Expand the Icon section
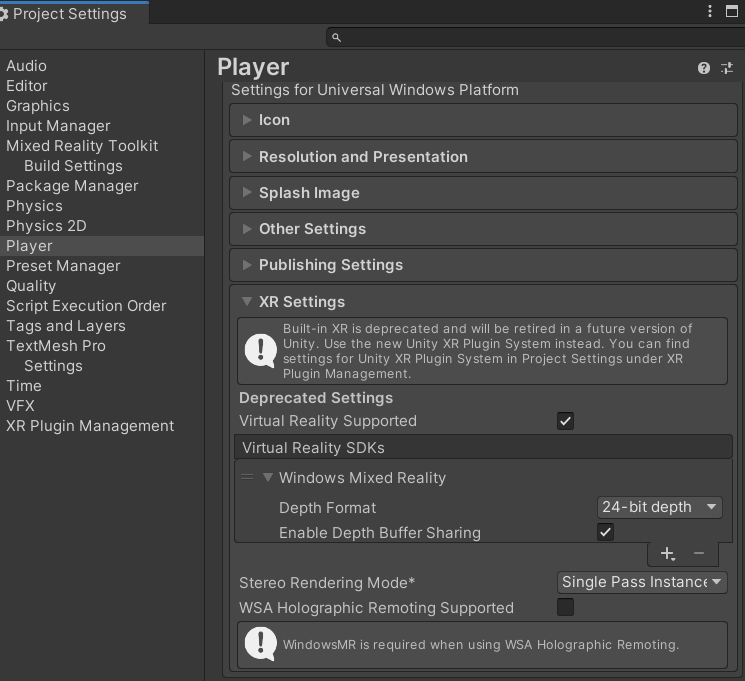The width and height of the screenshot is (745, 681). click(x=483, y=120)
